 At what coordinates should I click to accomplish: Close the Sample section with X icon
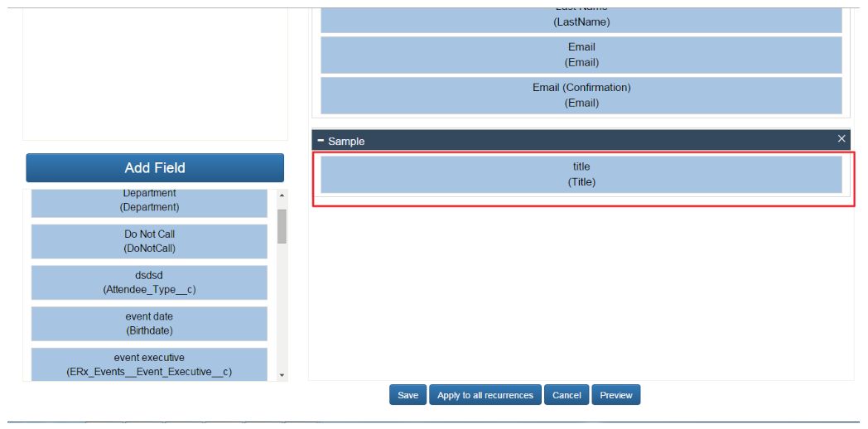tap(841, 139)
